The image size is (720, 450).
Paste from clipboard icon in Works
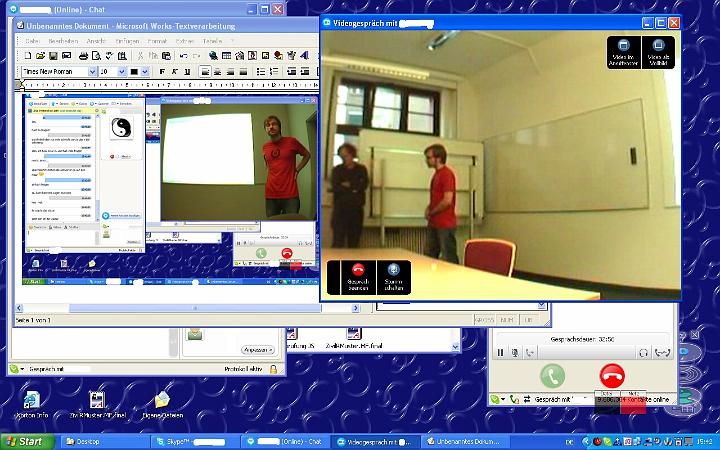pyautogui.click(x=166, y=56)
